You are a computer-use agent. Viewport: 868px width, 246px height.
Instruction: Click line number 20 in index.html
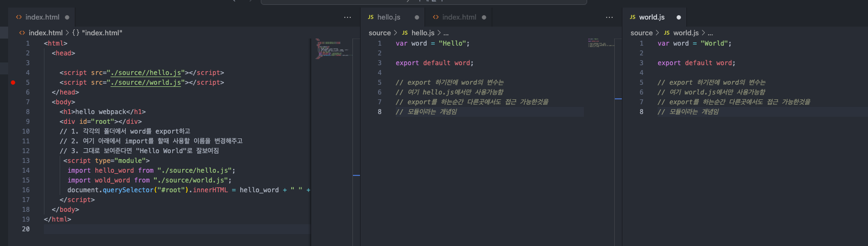pos(25,229)
